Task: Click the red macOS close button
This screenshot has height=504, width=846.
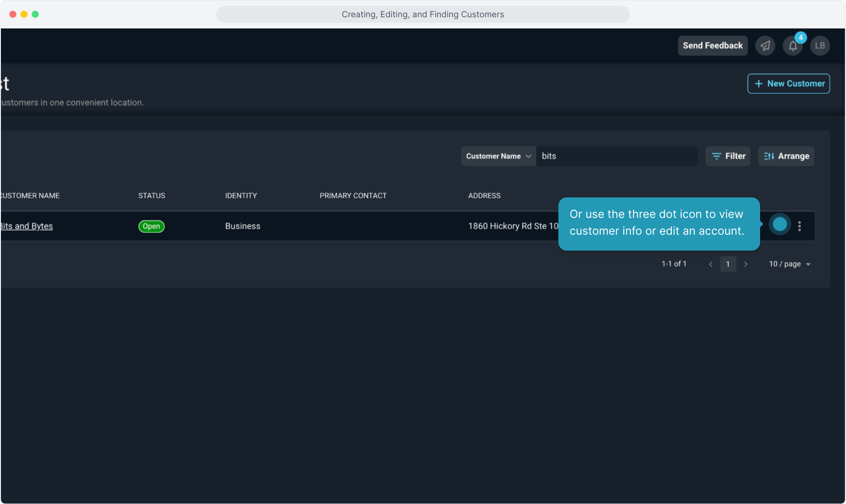Action: click(x=13, y=14)
